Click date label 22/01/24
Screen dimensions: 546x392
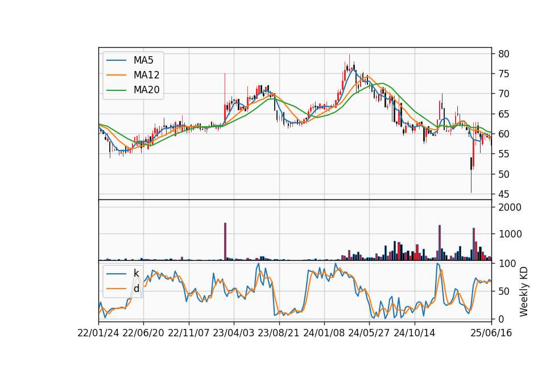tap(98, 333)
